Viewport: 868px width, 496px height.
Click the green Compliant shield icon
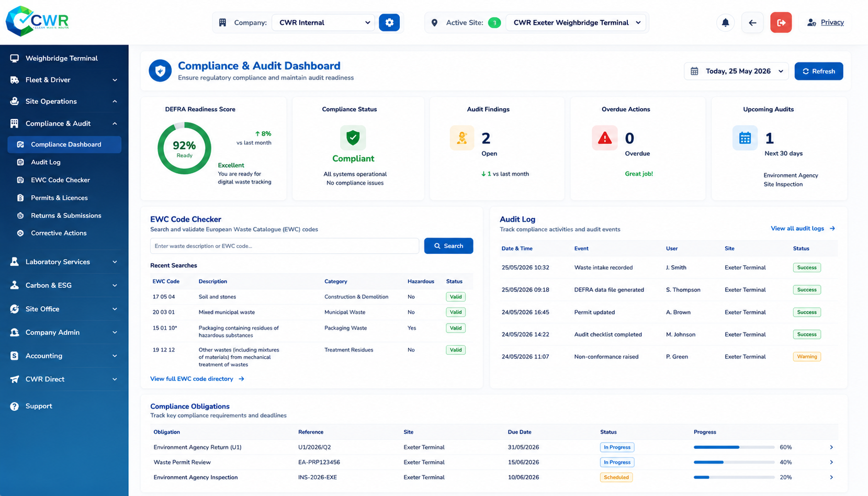pos(353,138)
